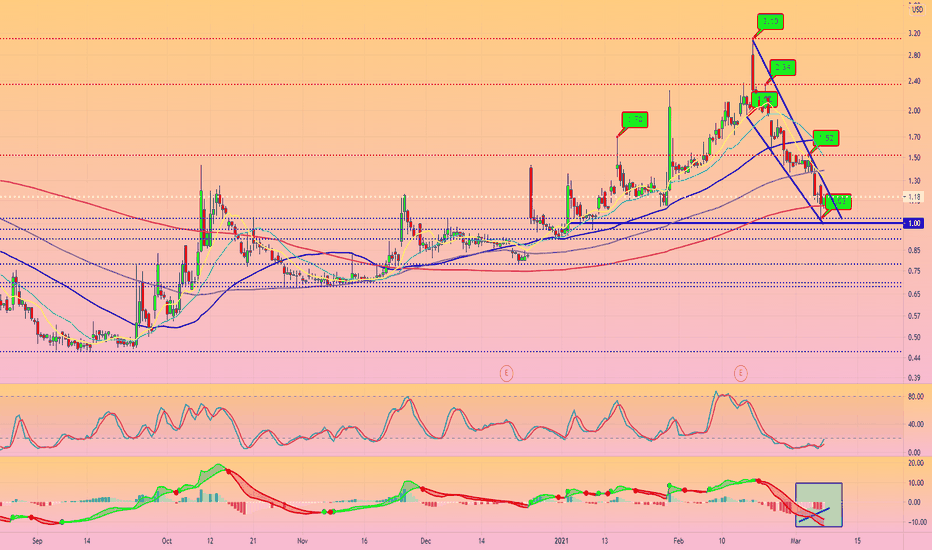Screen dimensions: 932x550
Task: Click the 0.75 price axis value
Action: click(x=914, y=271)
